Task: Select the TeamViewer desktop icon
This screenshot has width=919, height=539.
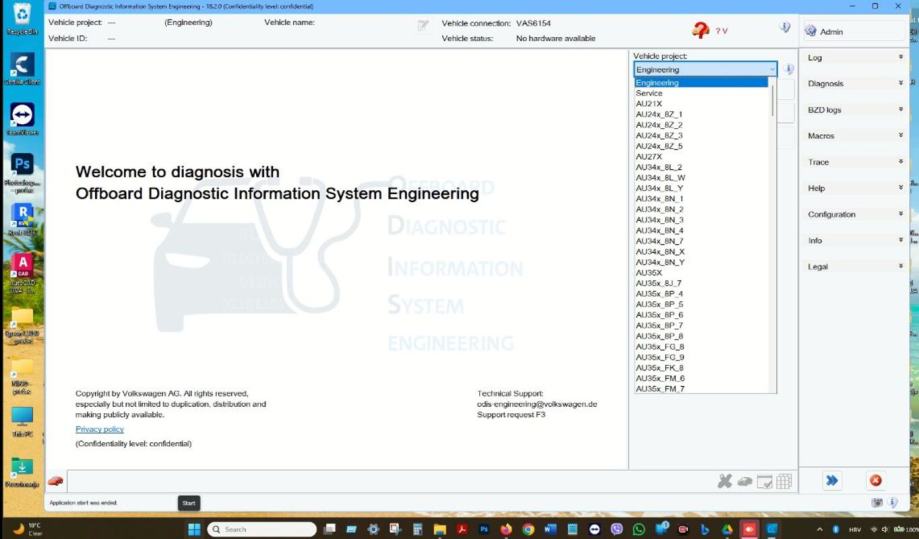Action: click(x=22, y=120)
